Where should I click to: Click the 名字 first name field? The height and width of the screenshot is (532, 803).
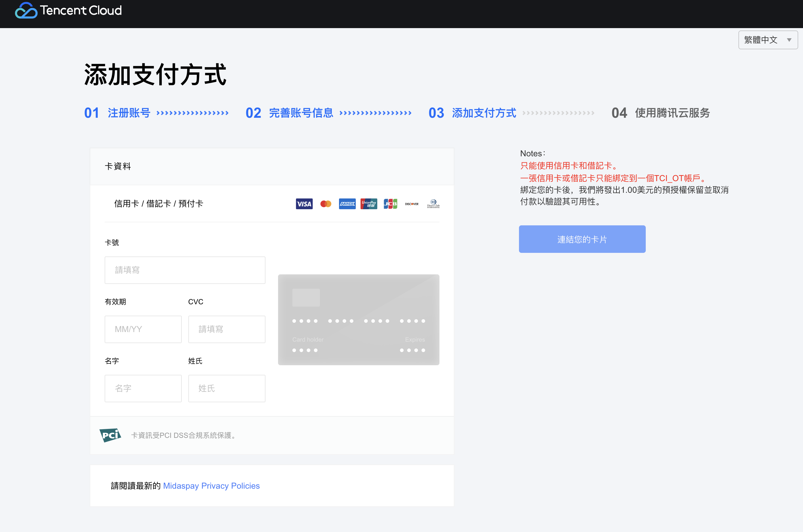click(x=143, y=389)
